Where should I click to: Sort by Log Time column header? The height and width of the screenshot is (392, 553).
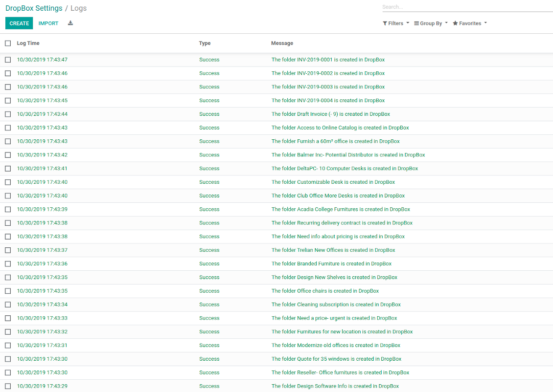[x=28, y=43]
